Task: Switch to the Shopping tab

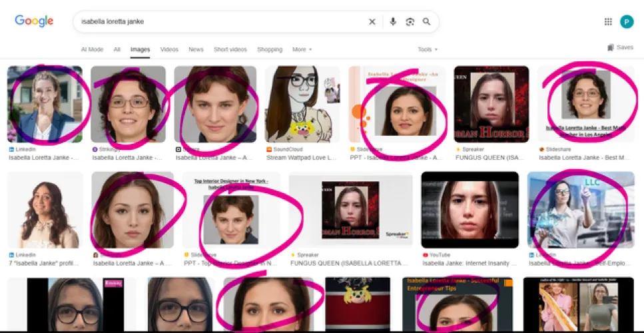Action: click(270, 50)
